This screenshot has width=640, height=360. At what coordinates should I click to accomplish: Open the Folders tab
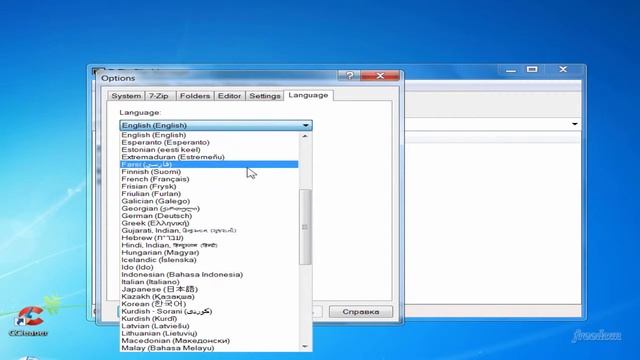[195, 96]
